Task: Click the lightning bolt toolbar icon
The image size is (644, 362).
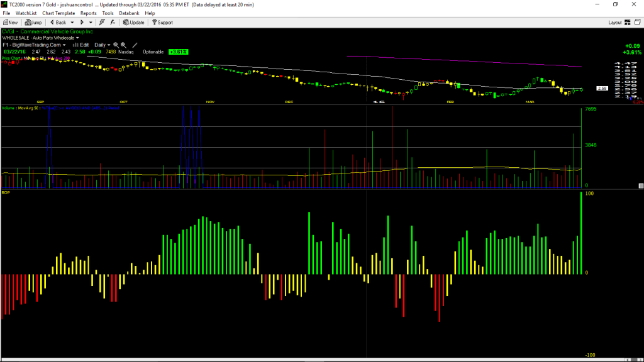Action: (102, 23)
